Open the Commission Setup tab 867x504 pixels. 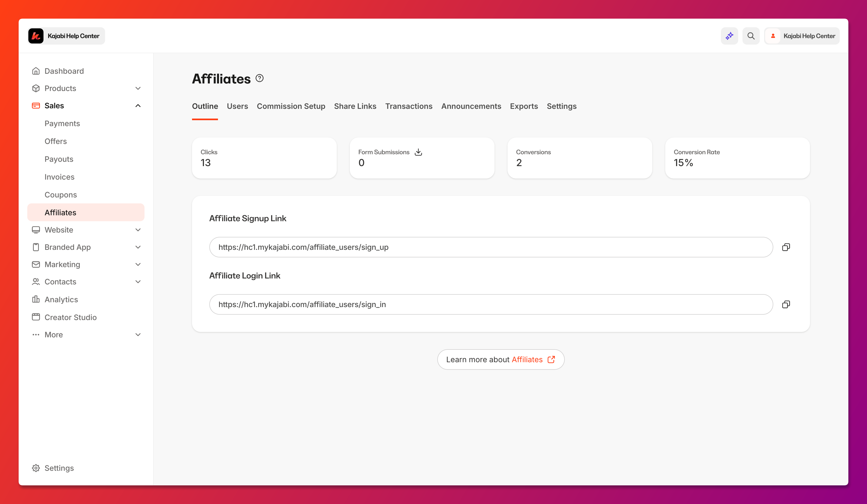click(291, 106)
